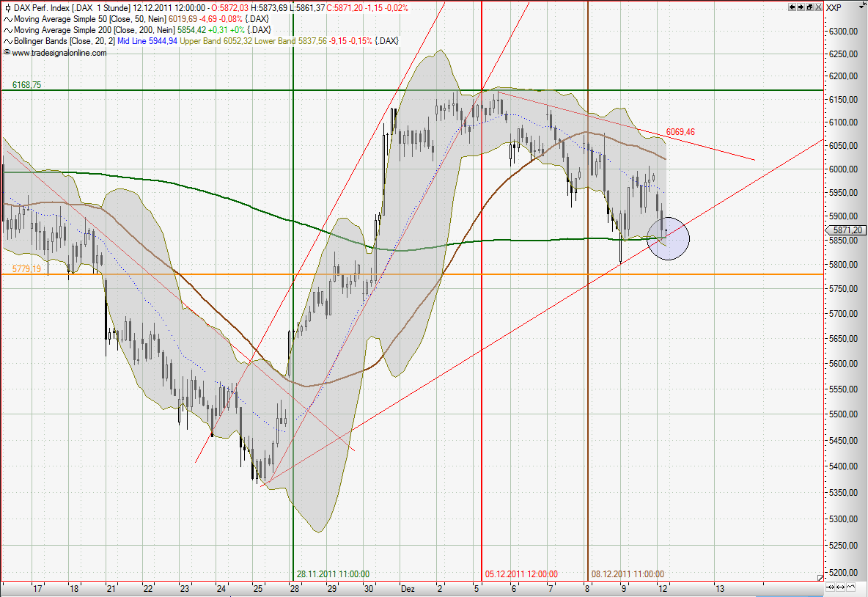
Task: Click the zigzag scaling icon bottom right
Action: (850, 587)
